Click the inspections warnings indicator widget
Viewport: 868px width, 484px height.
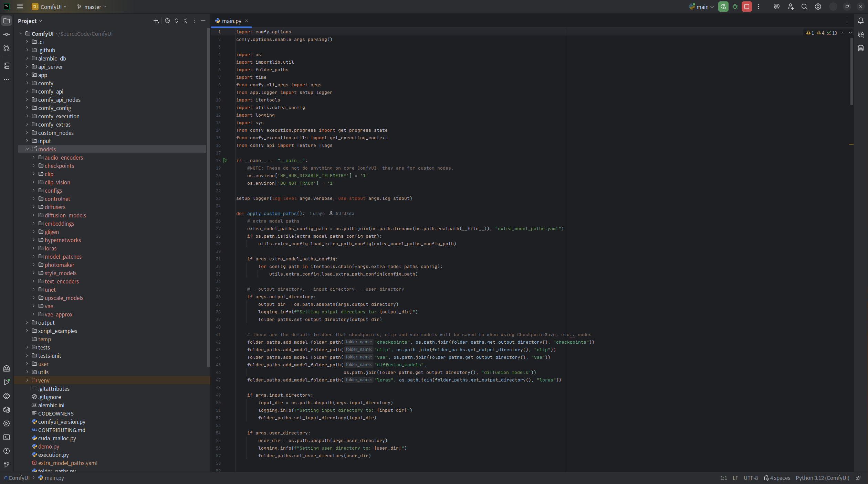(822, 33)
